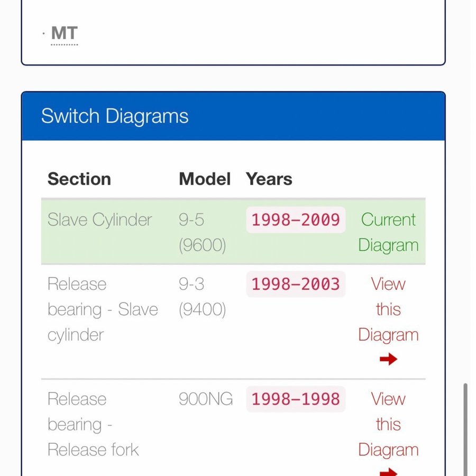Click the MT abbreviation
Viewport: 476px width, 476px height.
(65, 33)
